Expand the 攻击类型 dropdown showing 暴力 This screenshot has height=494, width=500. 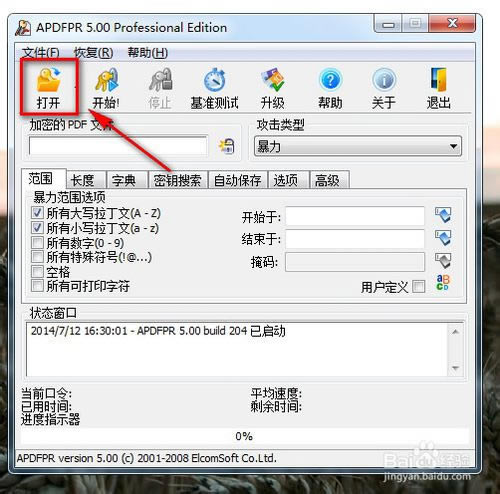coord(358,146)
